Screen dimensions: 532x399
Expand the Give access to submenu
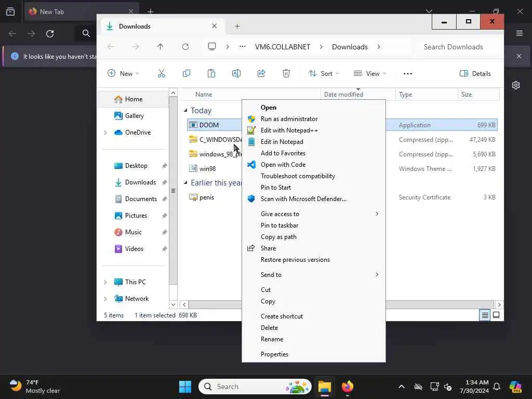point(313,214)
